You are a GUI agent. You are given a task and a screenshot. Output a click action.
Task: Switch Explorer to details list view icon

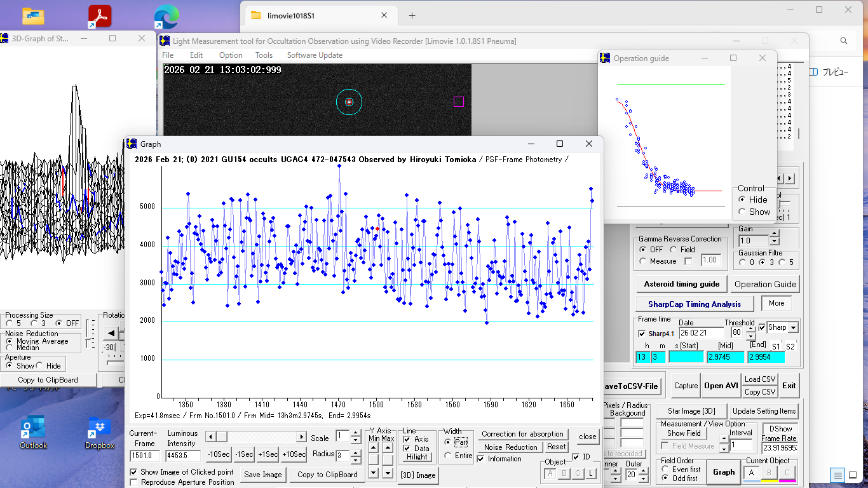pyautogui.click(x=838, y=475)
